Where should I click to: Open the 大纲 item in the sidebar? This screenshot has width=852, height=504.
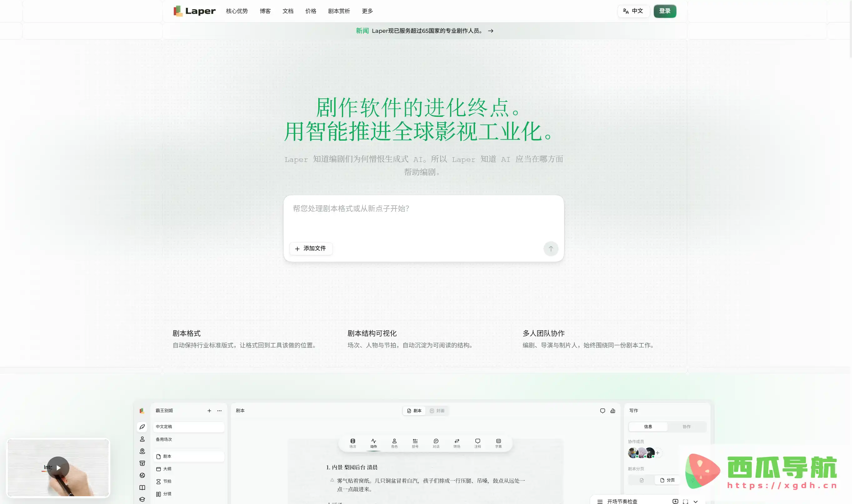[188, 469]
